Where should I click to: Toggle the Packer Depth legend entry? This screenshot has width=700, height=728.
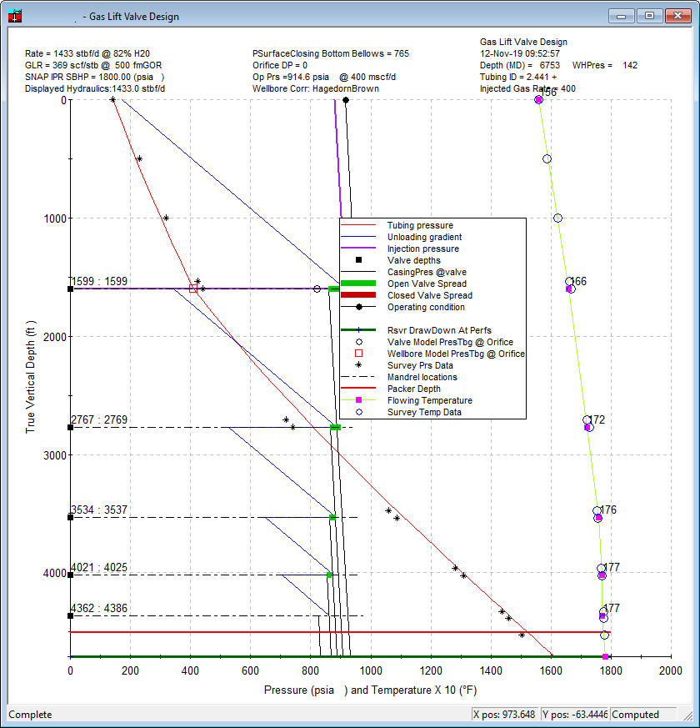pyautogui.click(x=358, y=389)
